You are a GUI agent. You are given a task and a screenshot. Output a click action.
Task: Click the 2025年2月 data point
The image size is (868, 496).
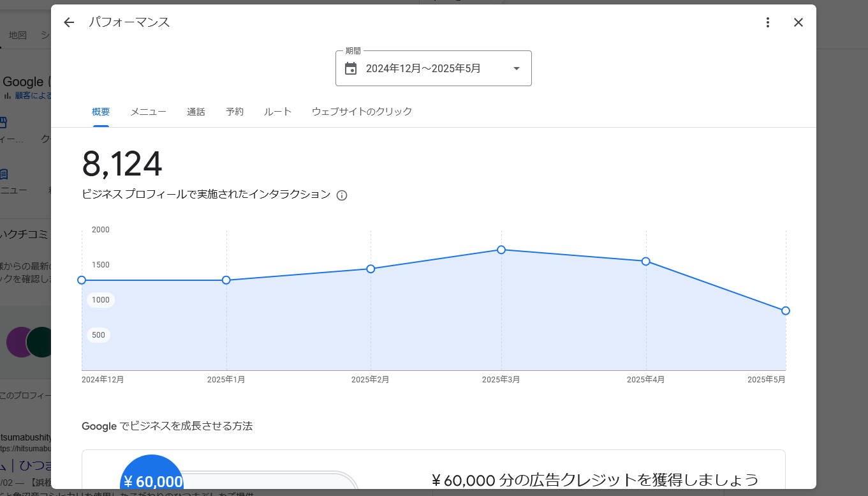[x=371, y=269]
